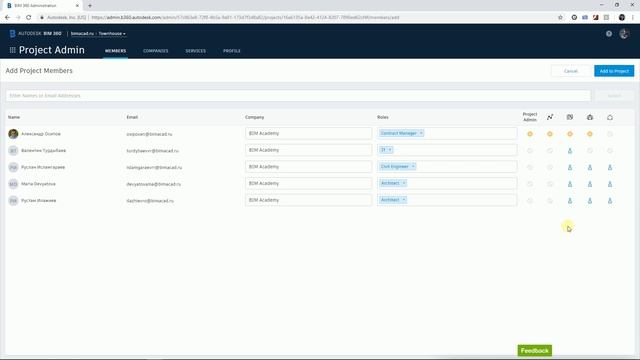View site info via the padlock icon
Image resolution: width=640 pixels, height=360 pixels.
[42, 18]
